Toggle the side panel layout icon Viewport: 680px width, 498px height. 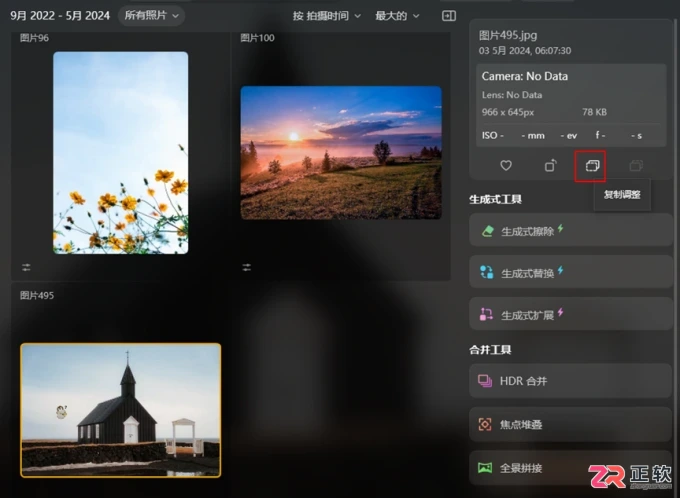click(449, 16)
